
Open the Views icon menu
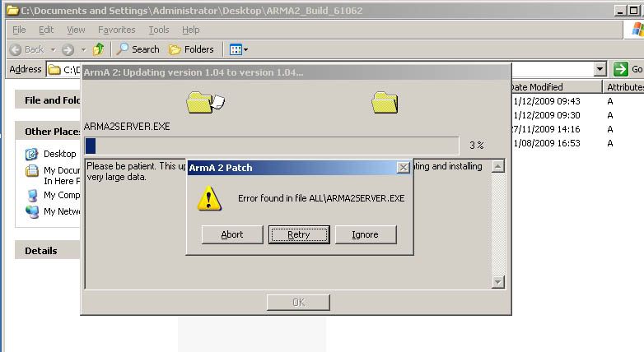(239, 49)
